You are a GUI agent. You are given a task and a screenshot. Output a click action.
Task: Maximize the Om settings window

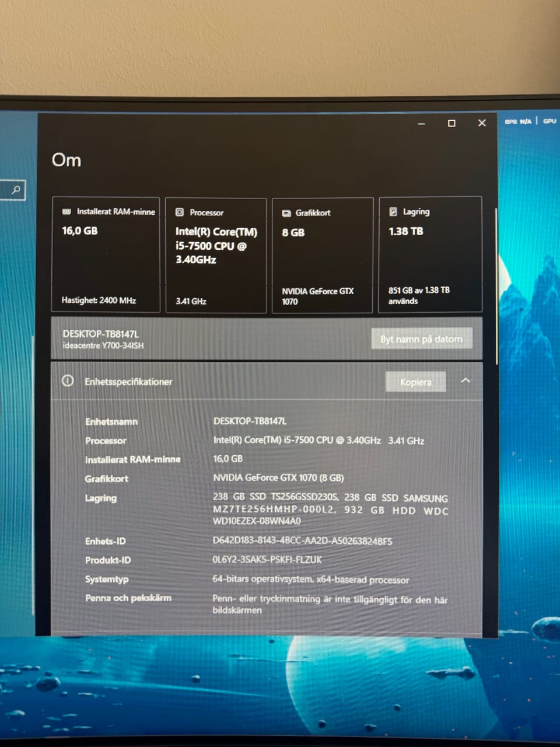pyautogui.click(x=452, y=123)
